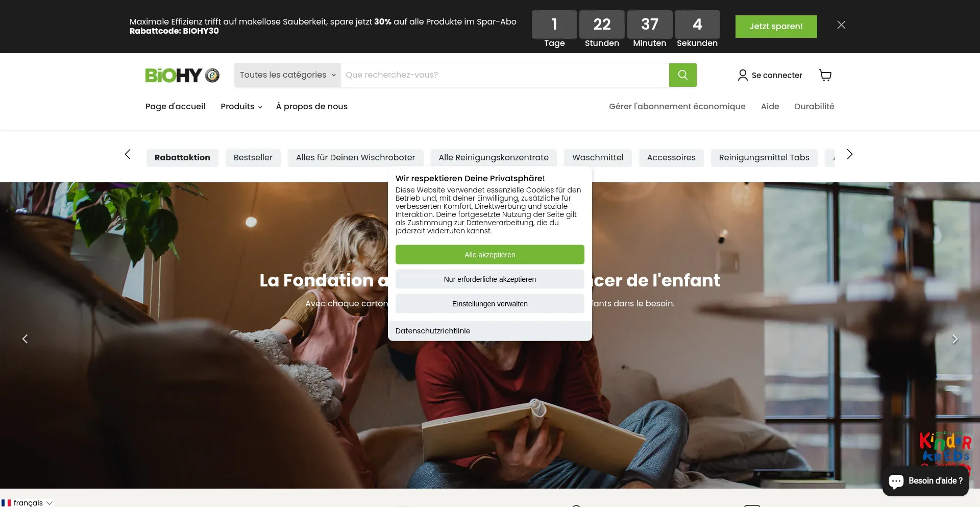Open À propos de nous menu item
Viewport: 980px width, 507px height.
(312, 106)
